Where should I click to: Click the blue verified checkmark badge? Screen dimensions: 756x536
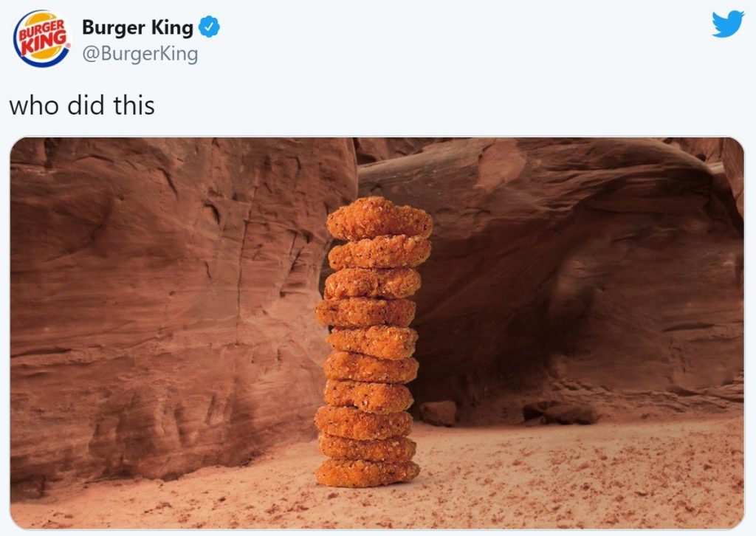coord(209,27)
